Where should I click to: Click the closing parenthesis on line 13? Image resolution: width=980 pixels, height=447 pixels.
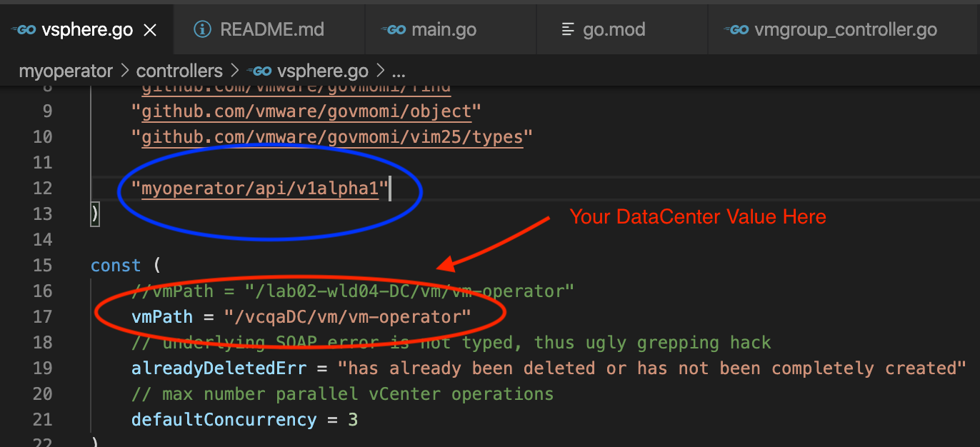(x=95, y=214)
